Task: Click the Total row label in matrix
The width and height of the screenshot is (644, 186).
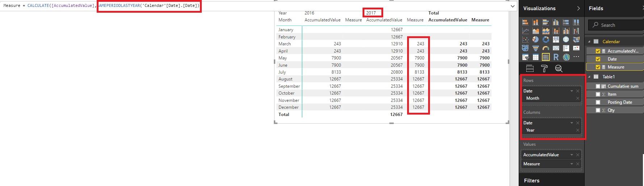Action: 284,115
